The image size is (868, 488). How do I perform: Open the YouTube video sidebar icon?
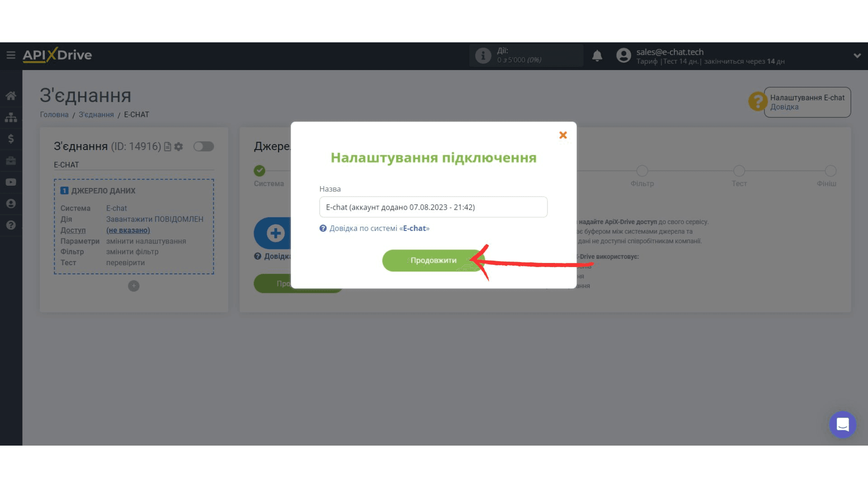pyautogui.click(x=11, y=182)
